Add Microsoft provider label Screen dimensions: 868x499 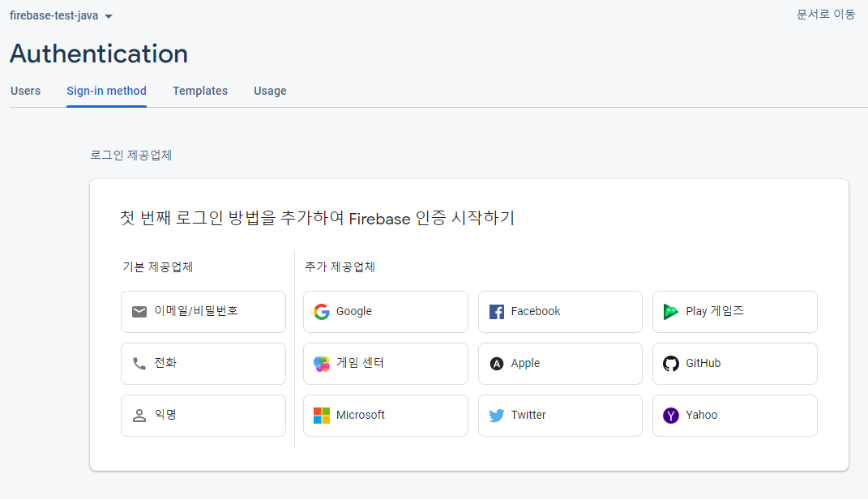click(361, 415)
